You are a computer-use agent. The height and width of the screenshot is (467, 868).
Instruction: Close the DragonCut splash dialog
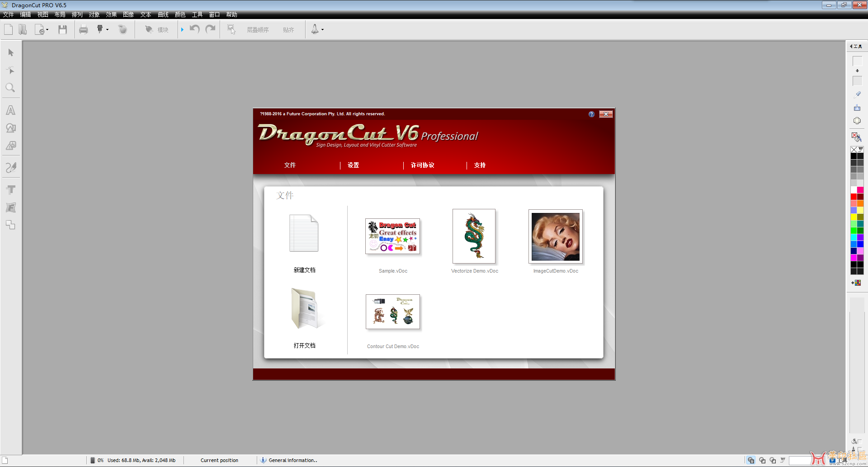click(x=606, y=114)
